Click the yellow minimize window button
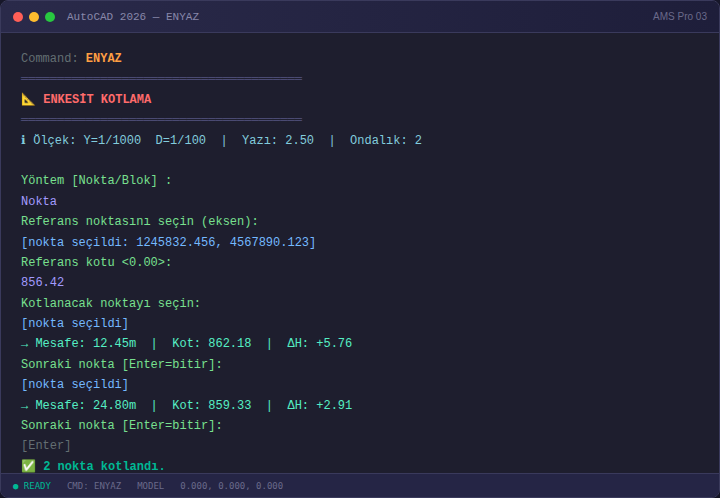Image resolution: width=720 pixels, height=498 pixels. pos(34,17)
